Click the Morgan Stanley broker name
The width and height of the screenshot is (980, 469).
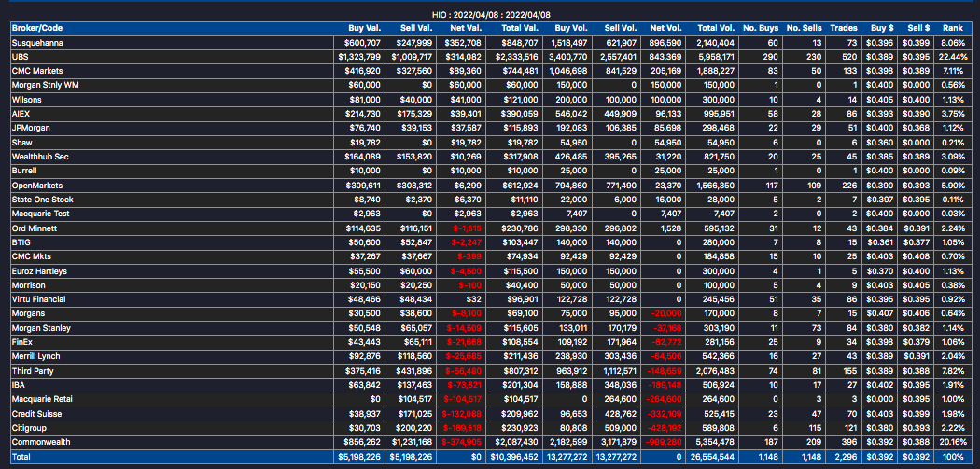(41, 328)
